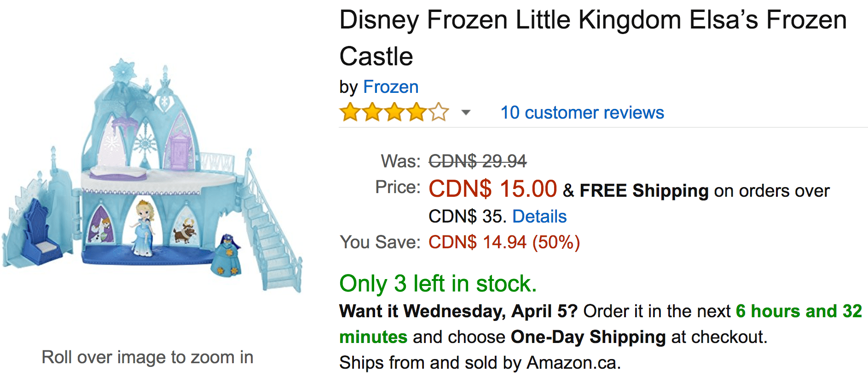Expand the star rating dropdown arrow

466,113
